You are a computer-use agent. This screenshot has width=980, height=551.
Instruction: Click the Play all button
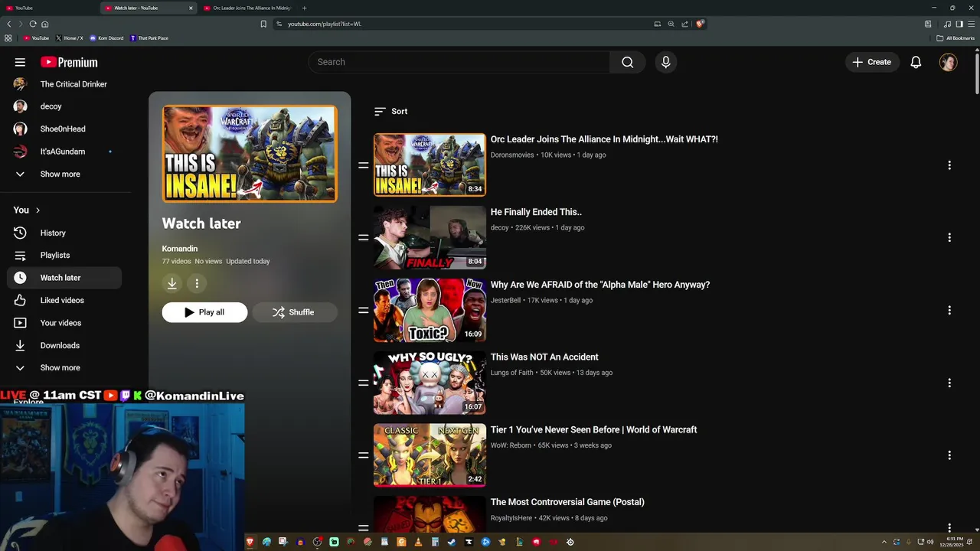point(204,312)
